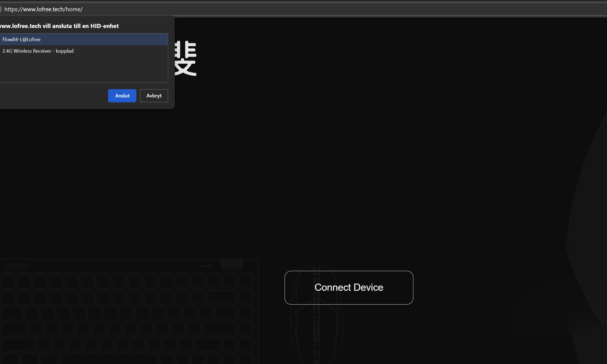This screenshot has width=607, height=364.
Task: Focus the address bar URL lofree.tech/home
Action: tap(44, 9)
